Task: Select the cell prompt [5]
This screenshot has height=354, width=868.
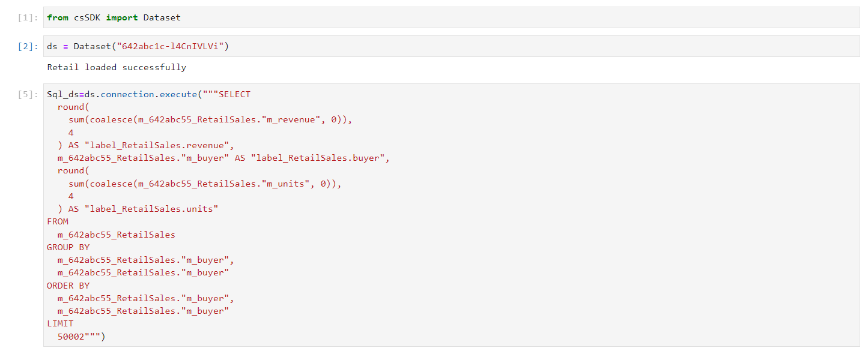Action: pos(28,94)
